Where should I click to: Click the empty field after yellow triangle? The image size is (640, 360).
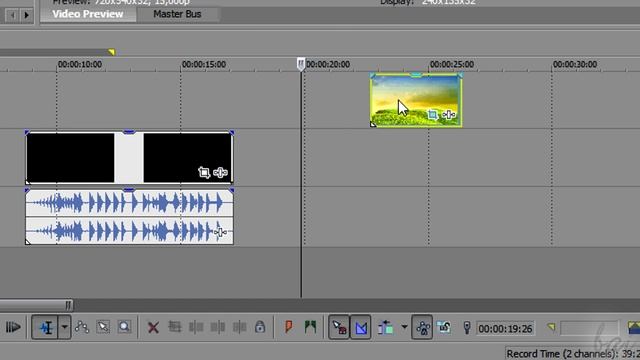coord(589,328)
